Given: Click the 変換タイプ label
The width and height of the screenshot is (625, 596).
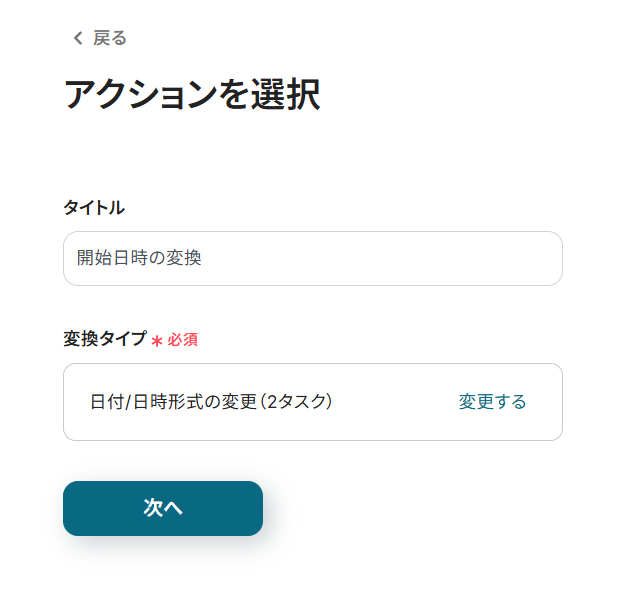Looking at the screenshot, I should [x=105, y=339].
